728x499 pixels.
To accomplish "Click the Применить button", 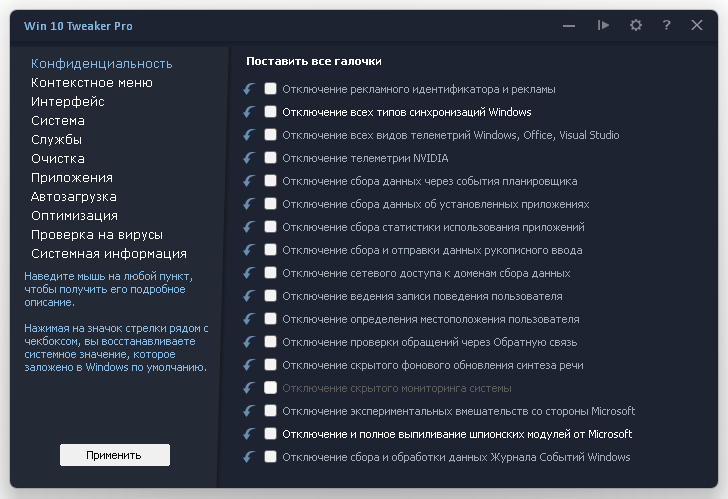I will (x=115, y=455).
